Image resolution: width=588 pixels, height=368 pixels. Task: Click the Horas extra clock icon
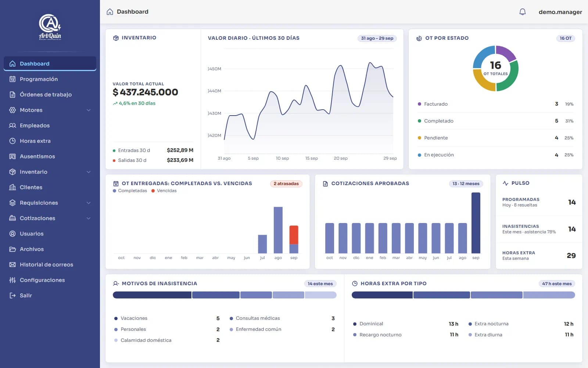[x=12, y=141]
